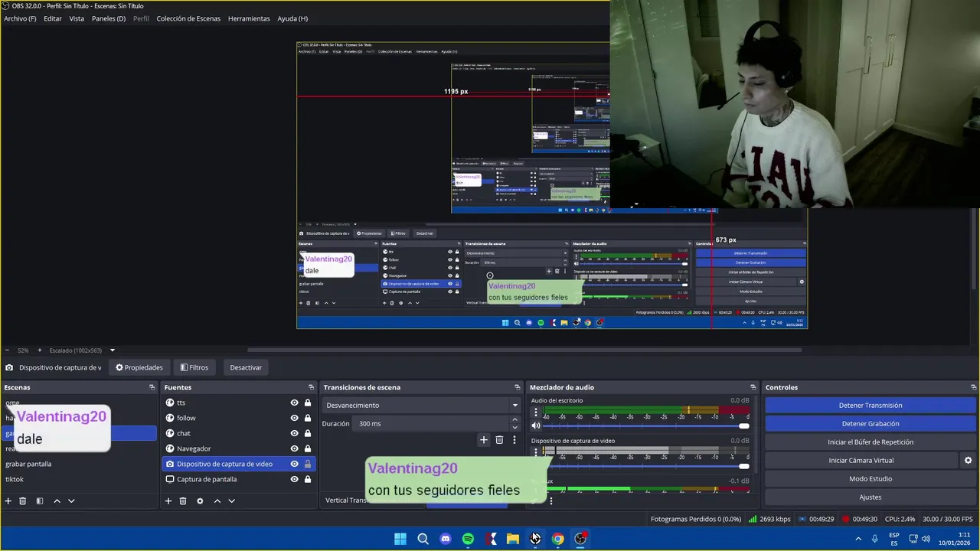Click the preview horizontal scrollbar

coord(524,350)
